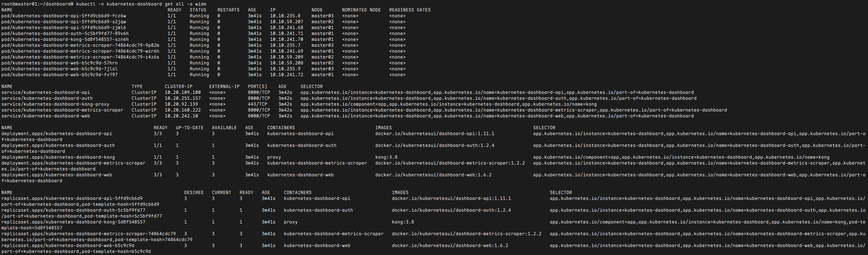Click replicaset.apps/kubernetes-dashboard-api-5ffd9cb6d9
Image resolution: width=868 pixels, height=255 pixels.
point(72,199)
